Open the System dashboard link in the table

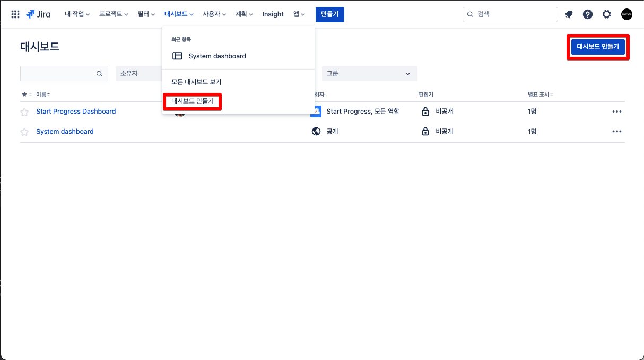pyautogui.click(x=65, y=132)
